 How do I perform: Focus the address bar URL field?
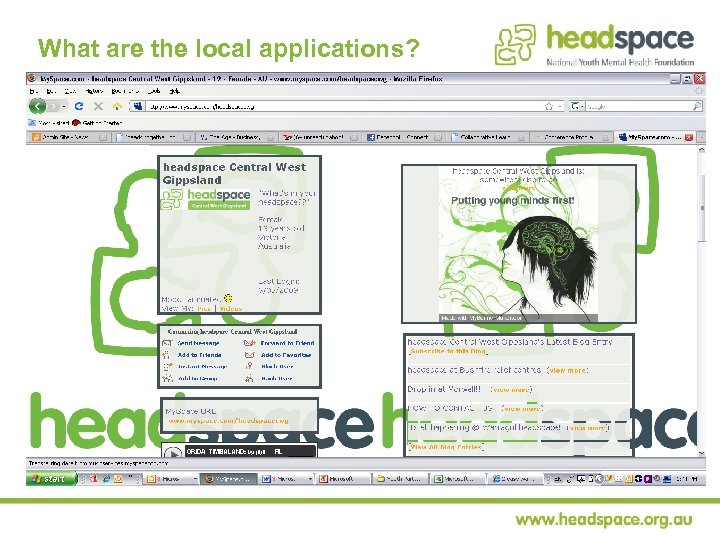(344, 107)
